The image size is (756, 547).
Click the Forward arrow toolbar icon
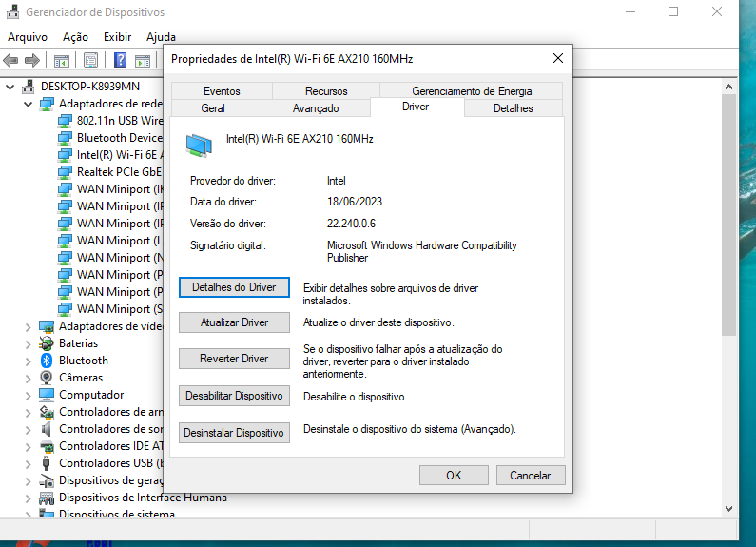31,60
